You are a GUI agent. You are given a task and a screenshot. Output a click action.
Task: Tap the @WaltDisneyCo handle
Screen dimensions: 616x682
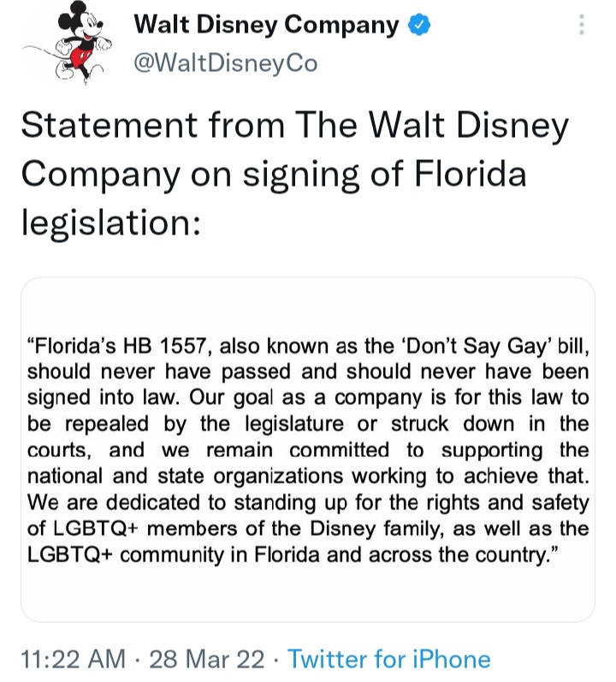tap(226, 62)
